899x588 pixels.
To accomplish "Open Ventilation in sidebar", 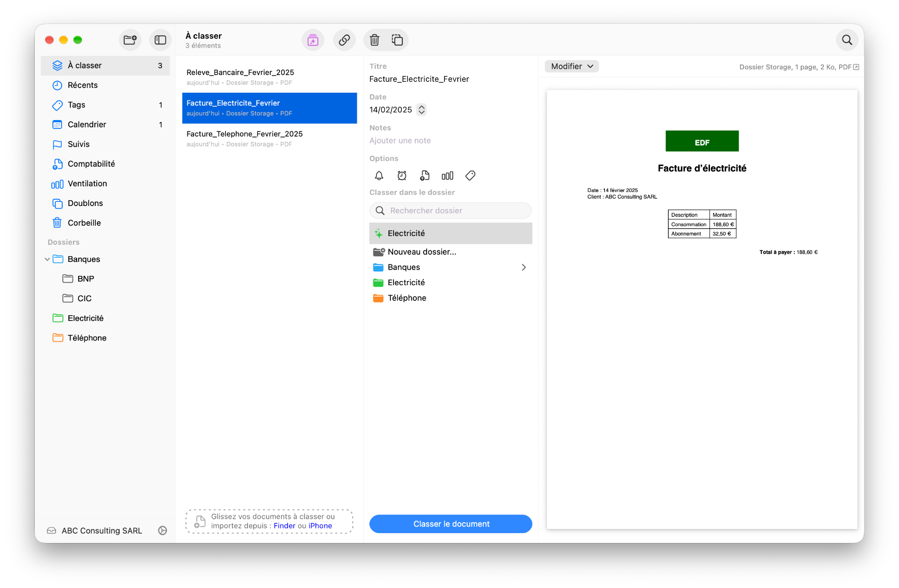I will 105,184.
